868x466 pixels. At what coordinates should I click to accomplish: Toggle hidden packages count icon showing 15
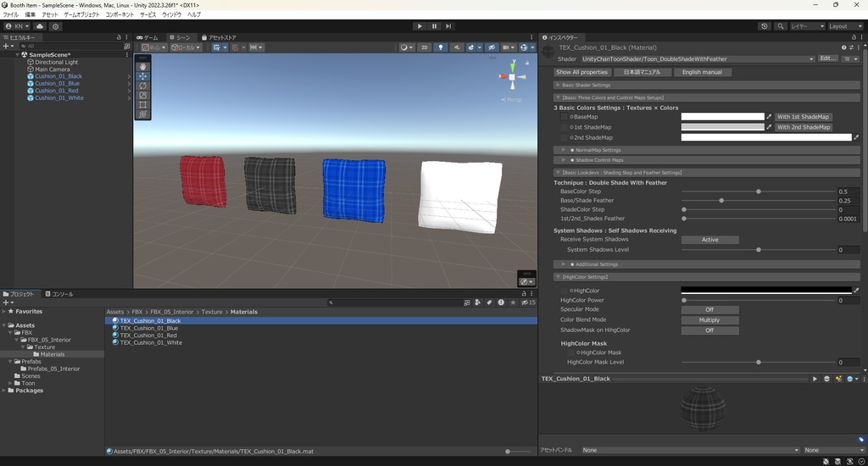click(528, 302)
